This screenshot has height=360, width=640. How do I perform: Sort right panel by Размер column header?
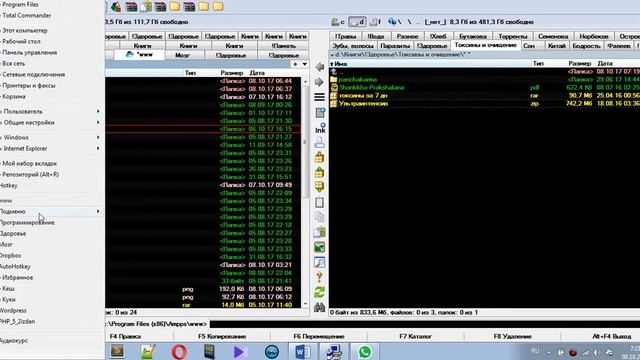tap(580, 64)
